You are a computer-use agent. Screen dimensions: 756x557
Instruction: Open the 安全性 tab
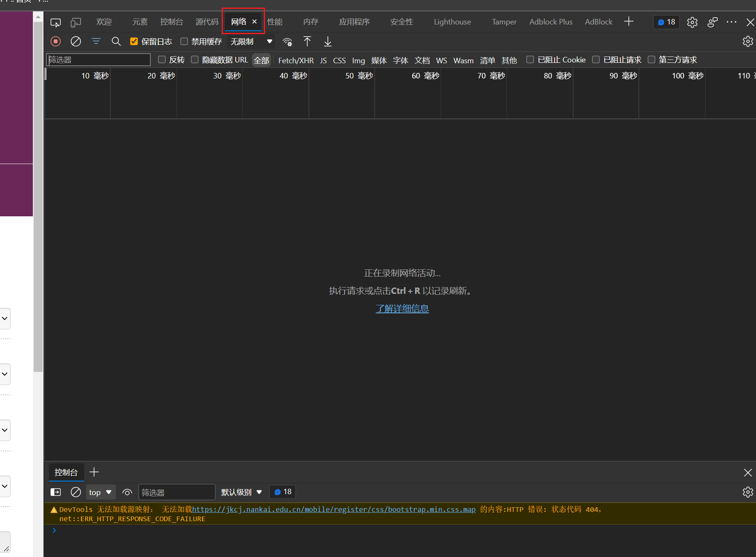pyautogui.click(x=402, y=22)
